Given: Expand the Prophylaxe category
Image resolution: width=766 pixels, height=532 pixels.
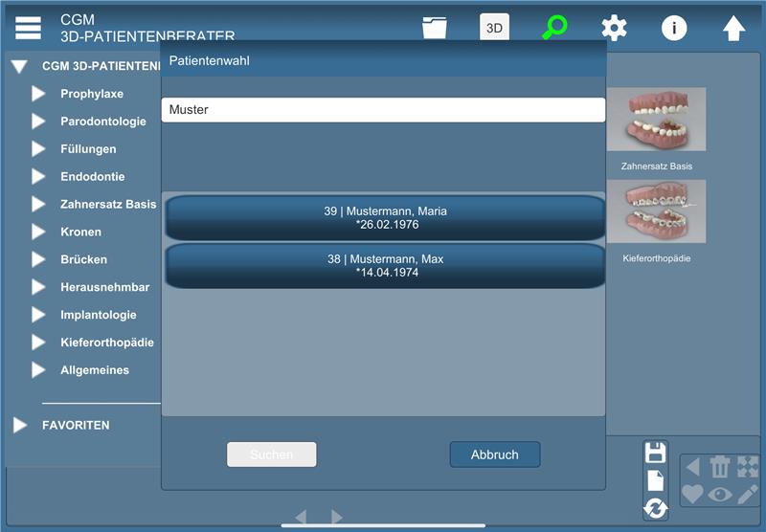Looking at the screenshot, I should (x=38, y=94).
